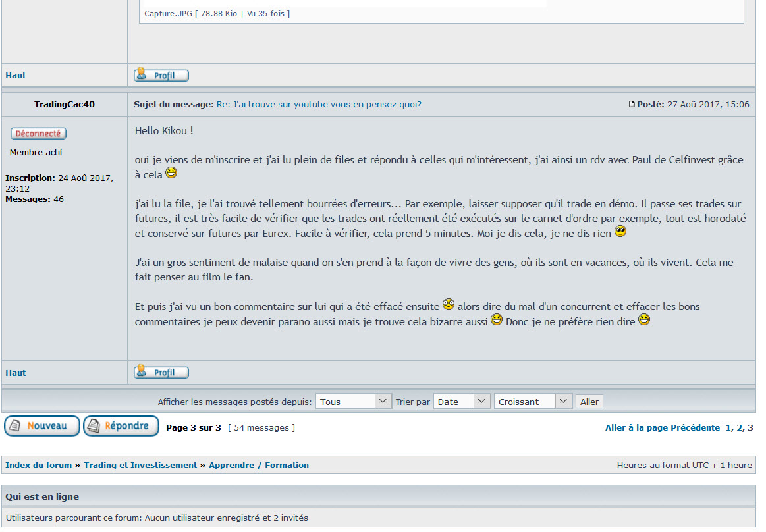Click 'Heures au format UTC + 1 heure' text
Image resolution: width=766 pixels, height=532 pixels.
pos(684,465)
